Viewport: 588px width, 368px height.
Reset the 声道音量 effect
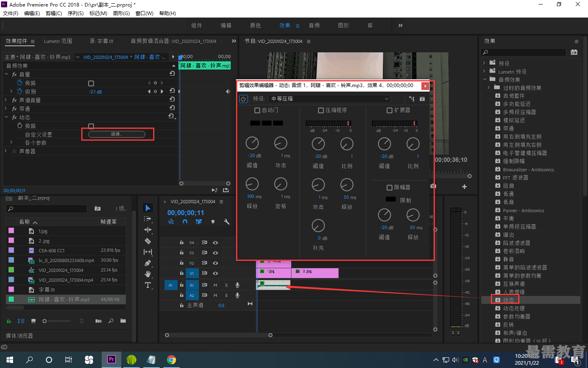coord(172,99)
